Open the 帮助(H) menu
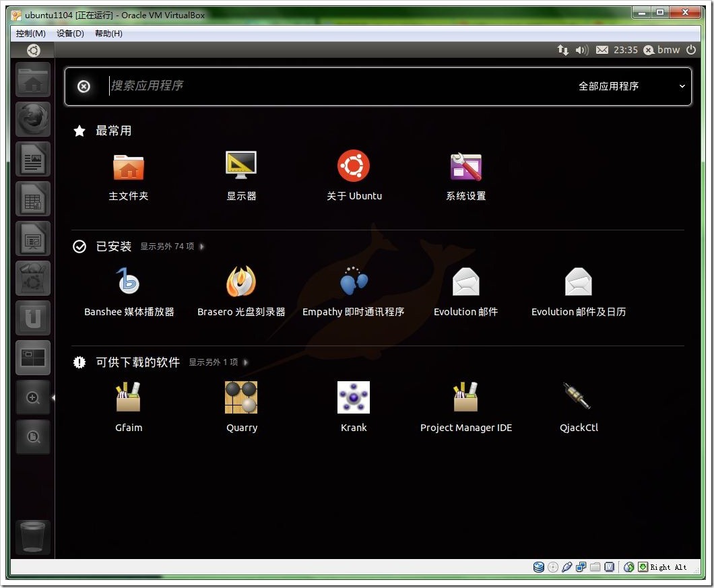714x588 pixels. point(108,33)
